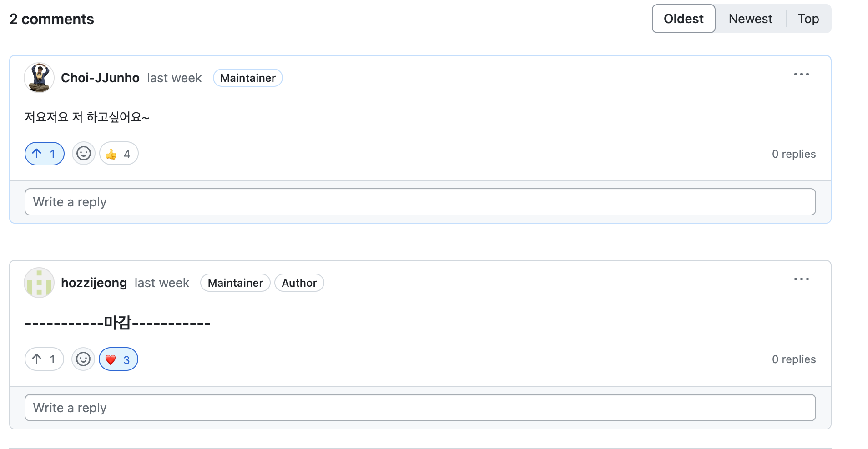
Task: Open Choi-JJunho's profile avatar
Action: tap(39, 78)
